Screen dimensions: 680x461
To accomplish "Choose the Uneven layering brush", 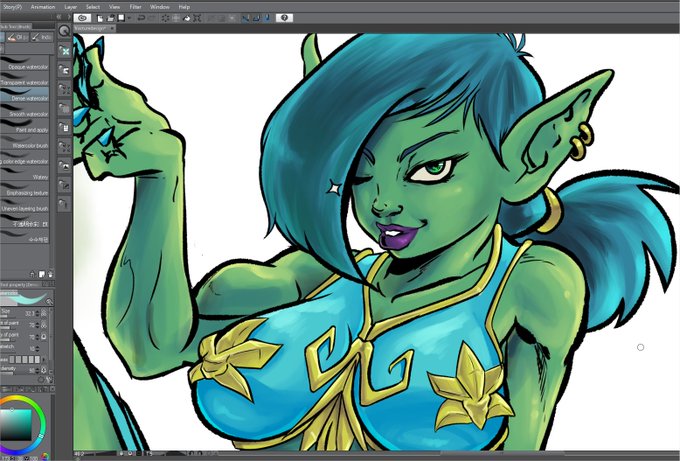I will point(24,205).
